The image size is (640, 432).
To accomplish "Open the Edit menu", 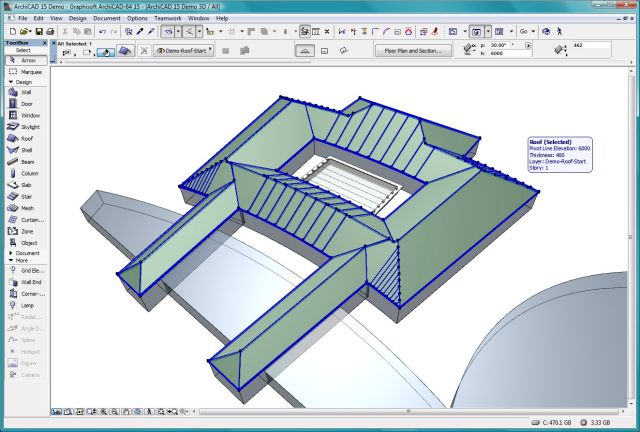I will click(38, 18).
